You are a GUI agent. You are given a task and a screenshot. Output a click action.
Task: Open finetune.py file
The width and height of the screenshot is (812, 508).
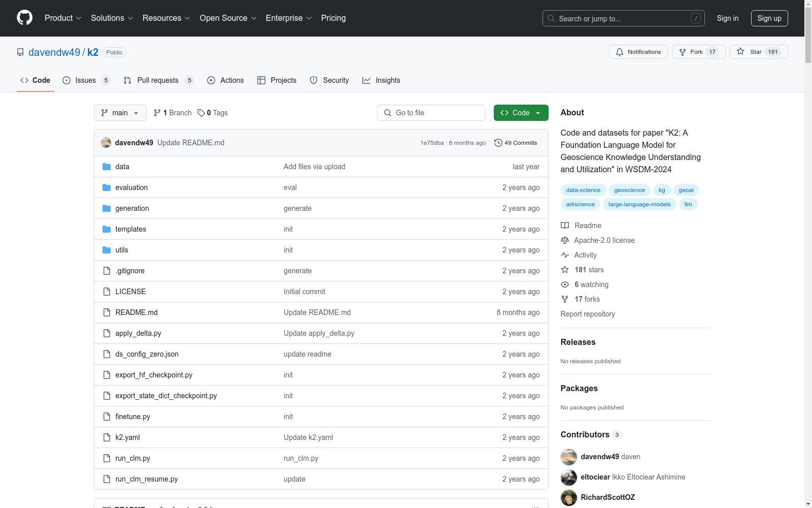pos(132,417)
